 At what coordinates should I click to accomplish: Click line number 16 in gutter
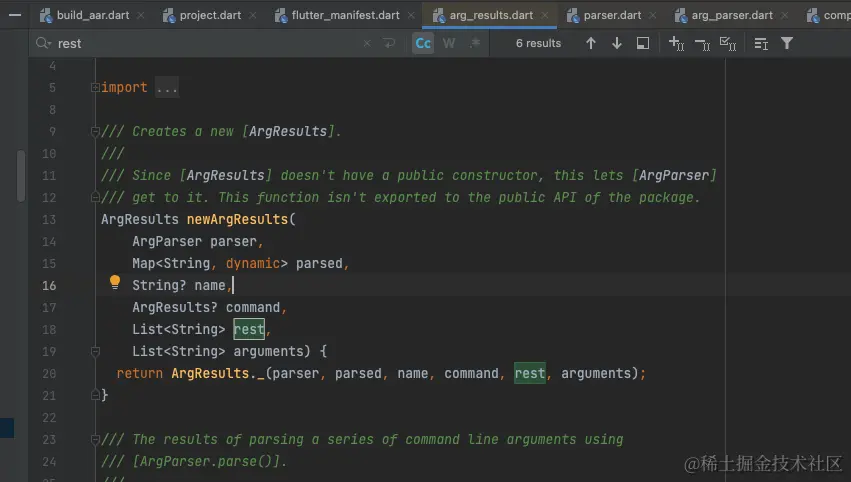click(x=49, y=286)
